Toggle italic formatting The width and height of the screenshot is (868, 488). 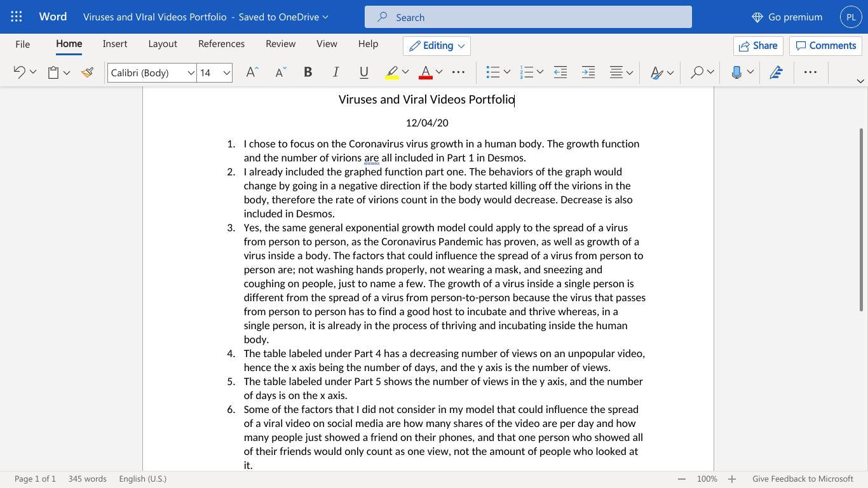[x=336, y=72]
